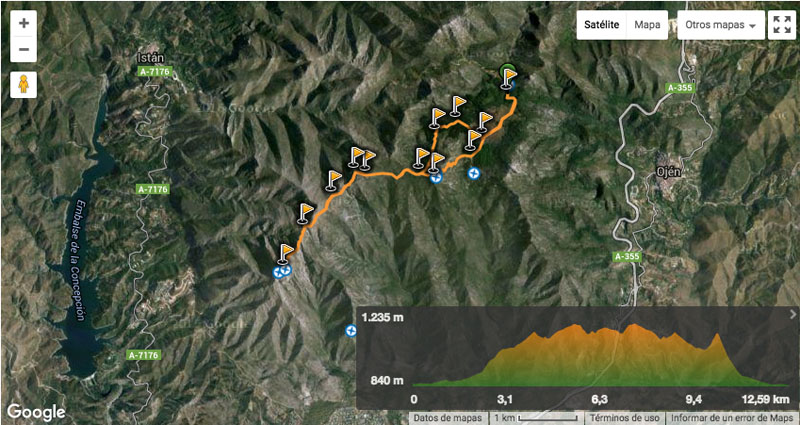
Task: Zoom out with the minus button
Action: (x=23, y=49)
